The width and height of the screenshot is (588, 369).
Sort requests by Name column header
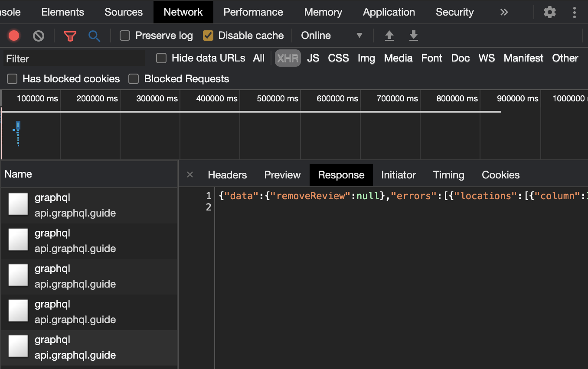89,174
